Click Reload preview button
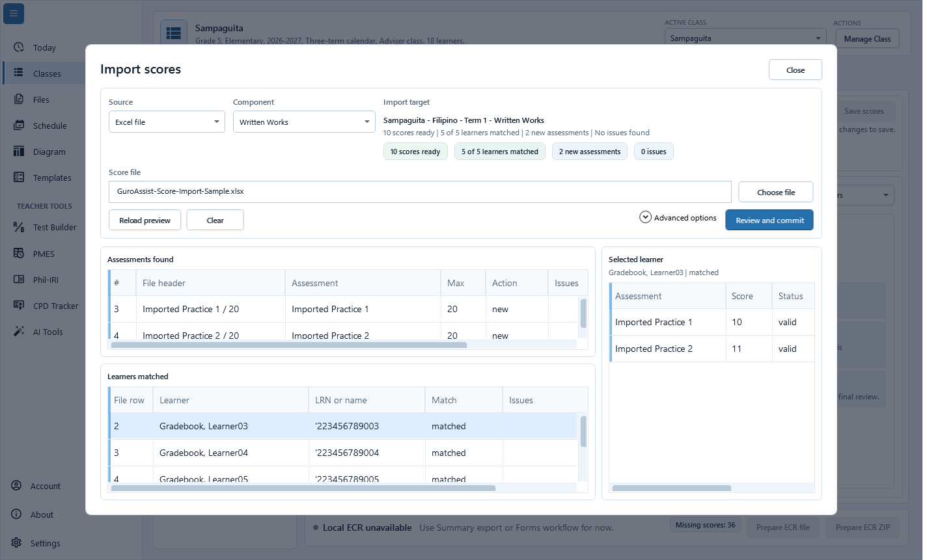927x560 pixels. [145, 220]
